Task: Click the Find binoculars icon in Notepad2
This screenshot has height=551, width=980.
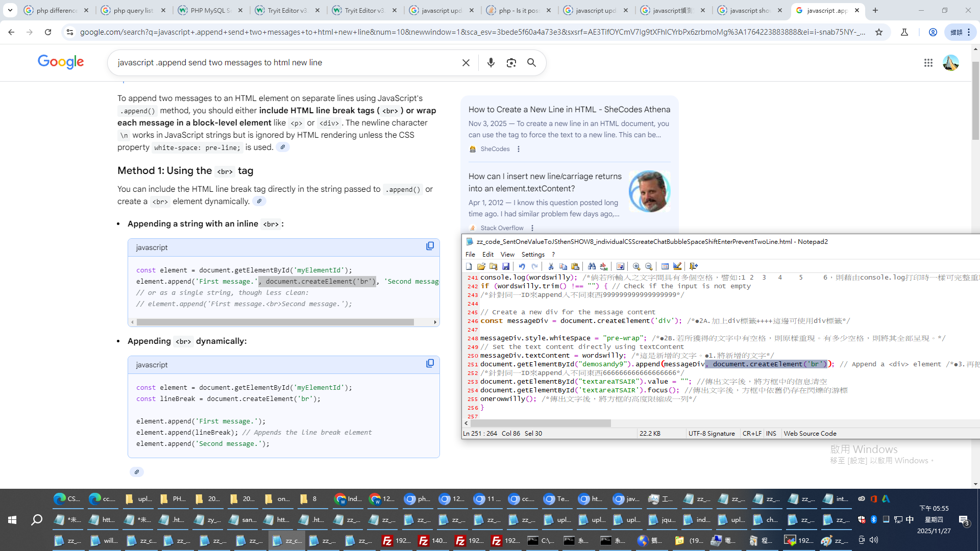Action: point(592,266)
